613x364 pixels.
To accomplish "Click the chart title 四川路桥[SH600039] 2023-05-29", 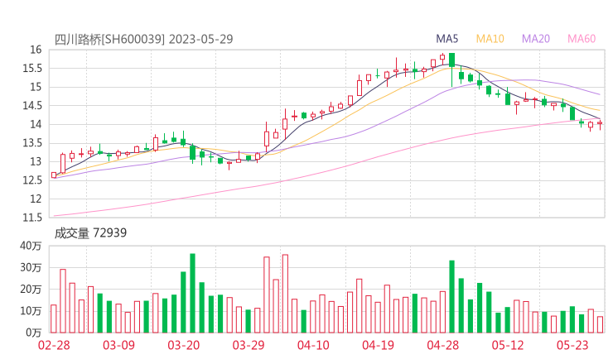I will (x=143, y=39).
